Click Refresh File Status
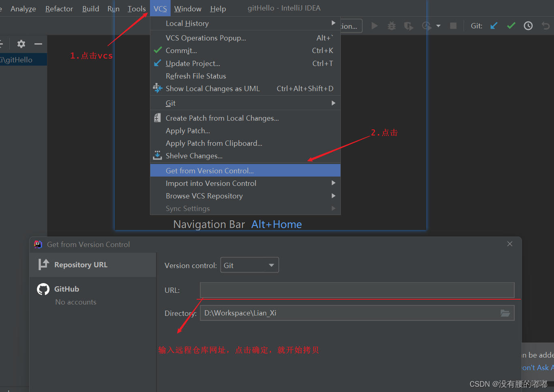The height and width of the screenshot is (392, 554). point(245,76)
